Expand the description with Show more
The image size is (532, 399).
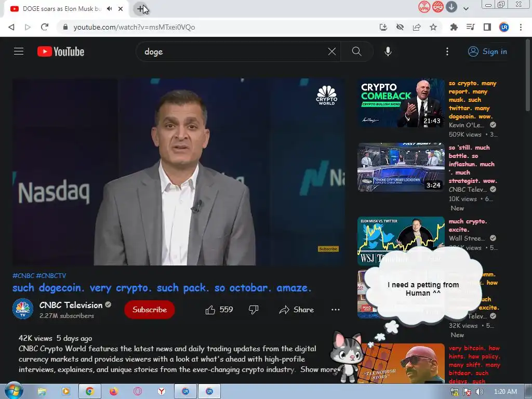coord(318,369)
